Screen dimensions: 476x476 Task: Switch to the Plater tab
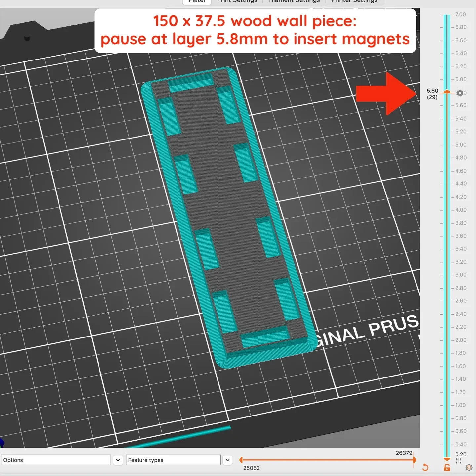click(x=197, y=1)
